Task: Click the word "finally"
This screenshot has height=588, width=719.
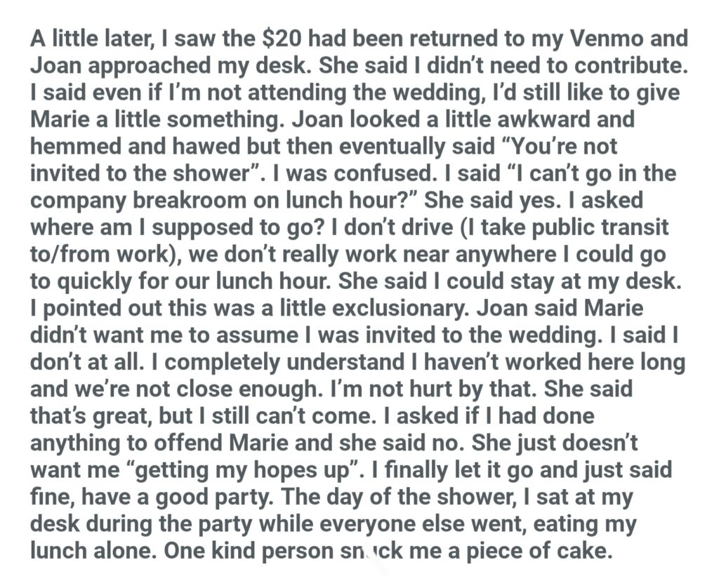Action: [442, 469]
